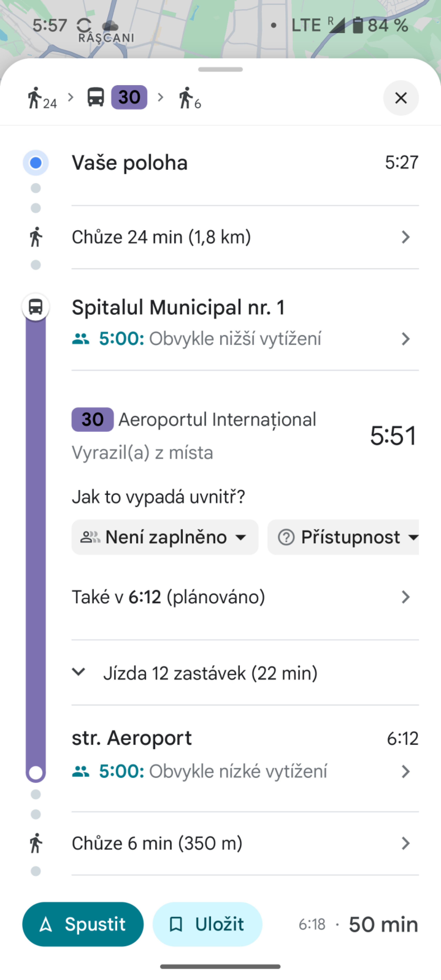The image size is (441, 980).
Task: Tap the purple line 30 badge at top
Action: click(x=129, y=97)
